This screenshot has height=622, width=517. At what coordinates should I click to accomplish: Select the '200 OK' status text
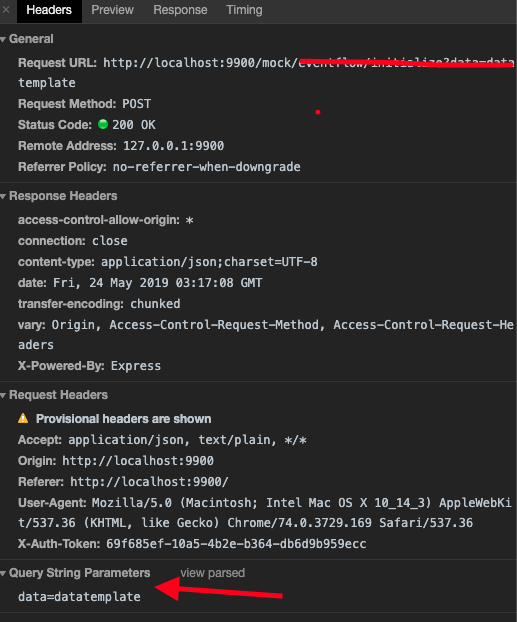tap(134, 125)
